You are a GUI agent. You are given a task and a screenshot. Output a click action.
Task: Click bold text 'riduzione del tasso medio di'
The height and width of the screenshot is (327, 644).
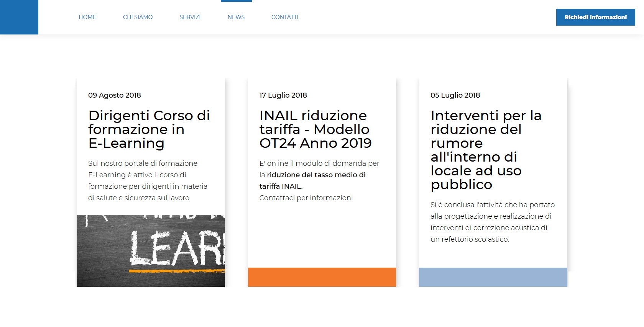[316, 175]
